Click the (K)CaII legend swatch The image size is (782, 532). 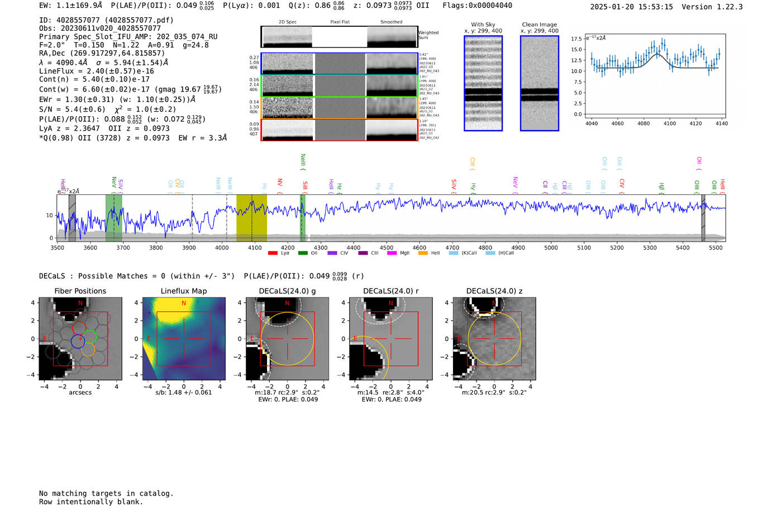[454, 253]
